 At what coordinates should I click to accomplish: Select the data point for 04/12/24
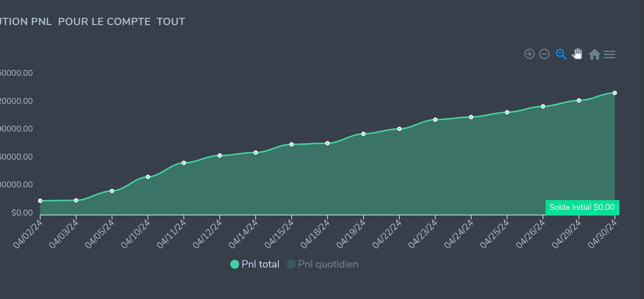pyautogui.click(x=220, y=156)
